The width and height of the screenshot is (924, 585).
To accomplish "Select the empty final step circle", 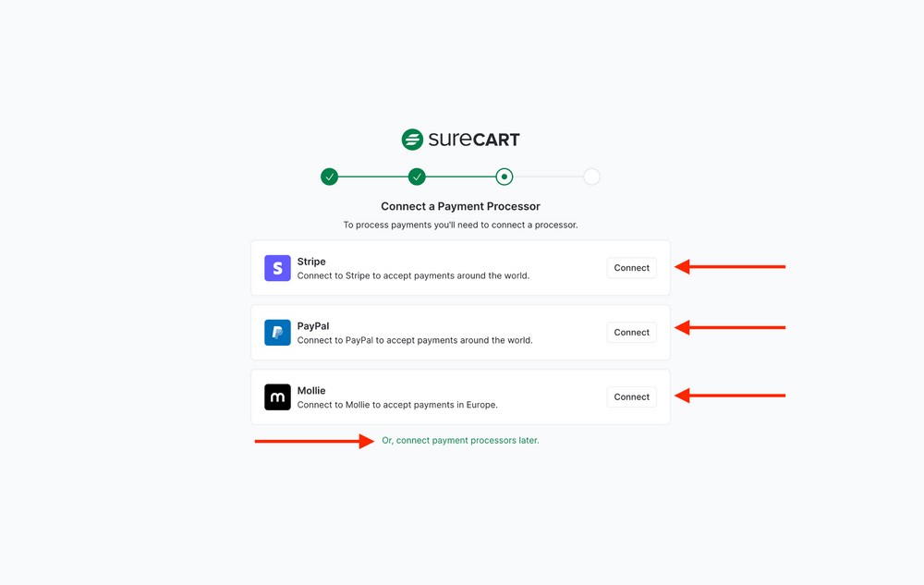I will click(x=591, y=176).
